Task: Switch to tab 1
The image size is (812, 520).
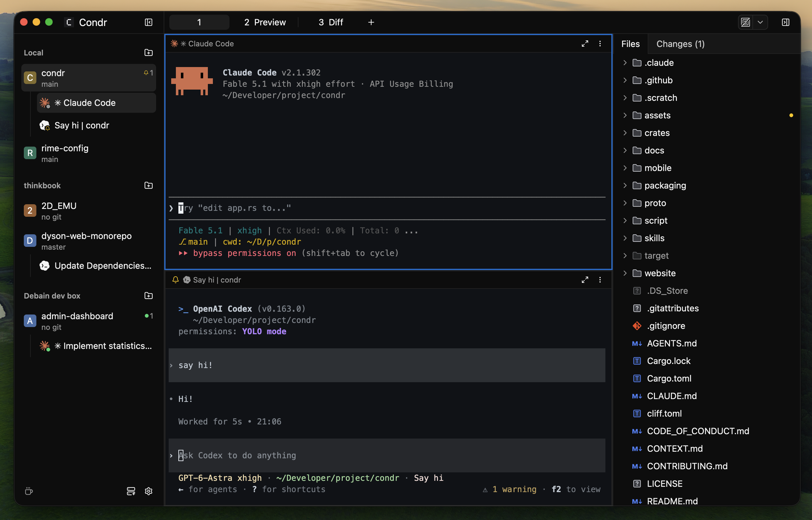Action: [x=199, y=22]
